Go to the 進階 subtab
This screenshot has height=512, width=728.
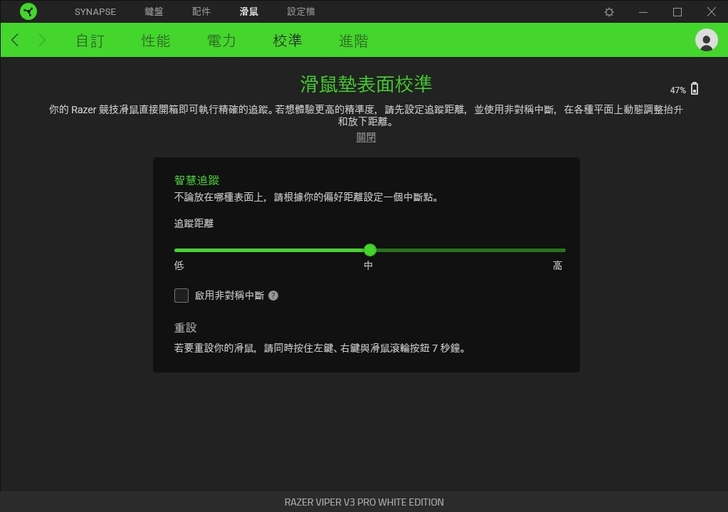tap(353, 41)
